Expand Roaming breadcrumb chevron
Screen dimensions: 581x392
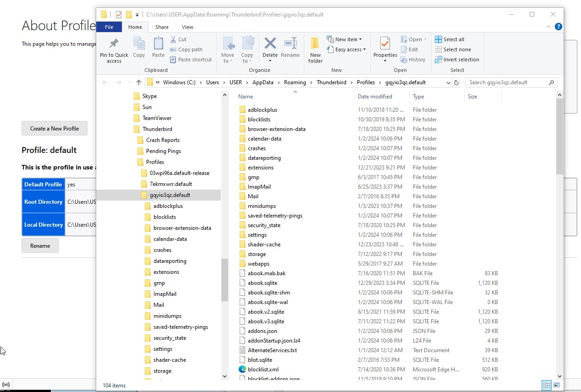click(x=311, y=82)
